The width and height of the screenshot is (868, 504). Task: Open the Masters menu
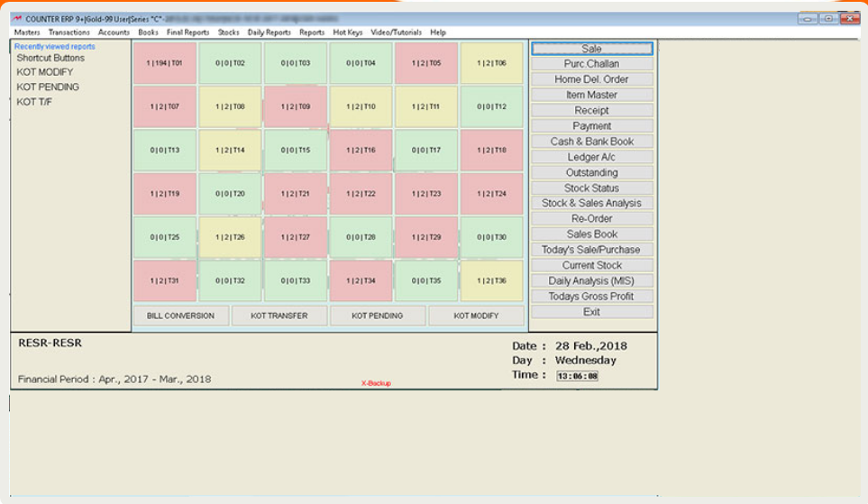click(x=27, y=32)
